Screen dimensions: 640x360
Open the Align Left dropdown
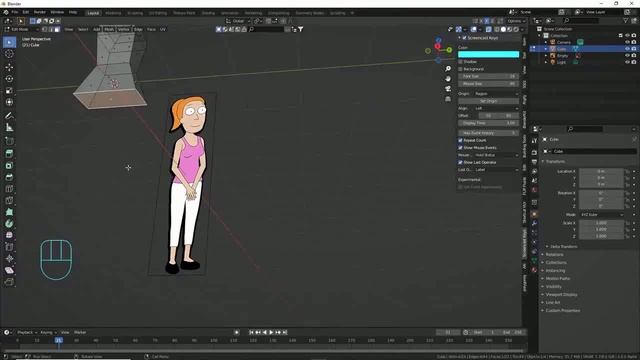pos(496,108)
